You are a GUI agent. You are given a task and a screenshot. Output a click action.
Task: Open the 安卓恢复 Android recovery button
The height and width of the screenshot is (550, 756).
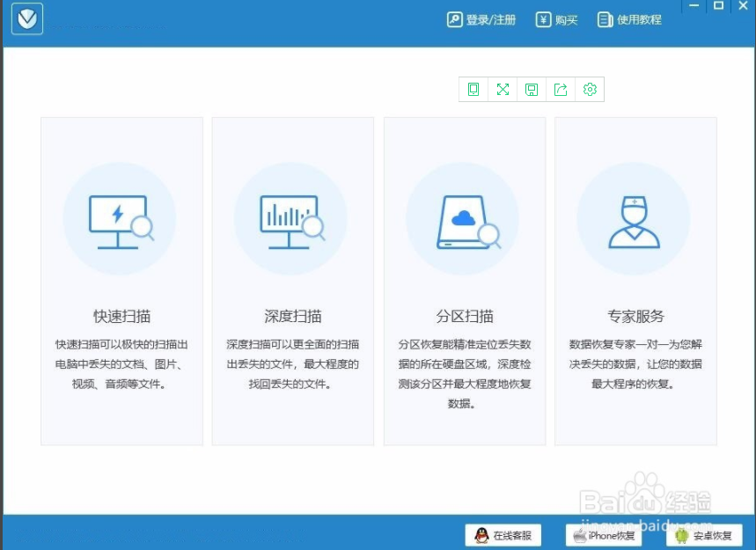704,536
